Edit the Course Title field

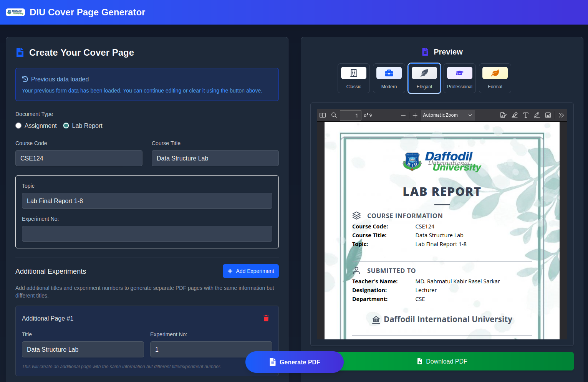pyautogui.click(x=215, y=158)
